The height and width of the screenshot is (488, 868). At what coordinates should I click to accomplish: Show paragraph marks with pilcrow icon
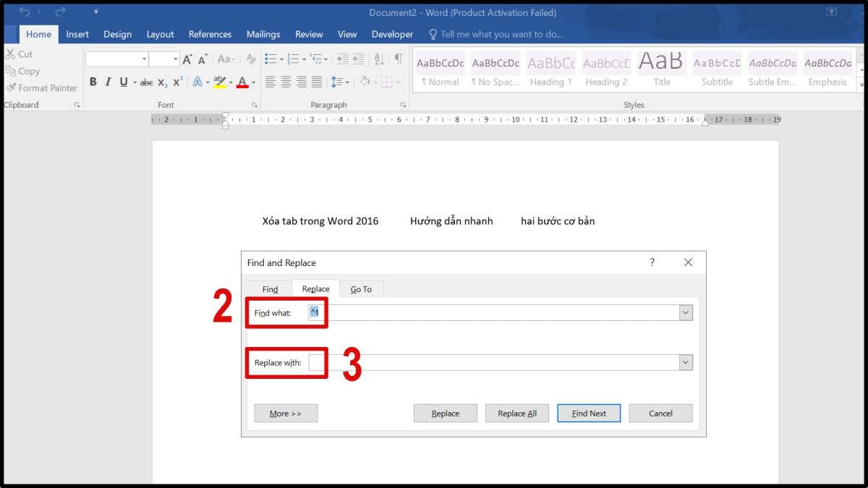pyautogui.click(x=398, y=59)
